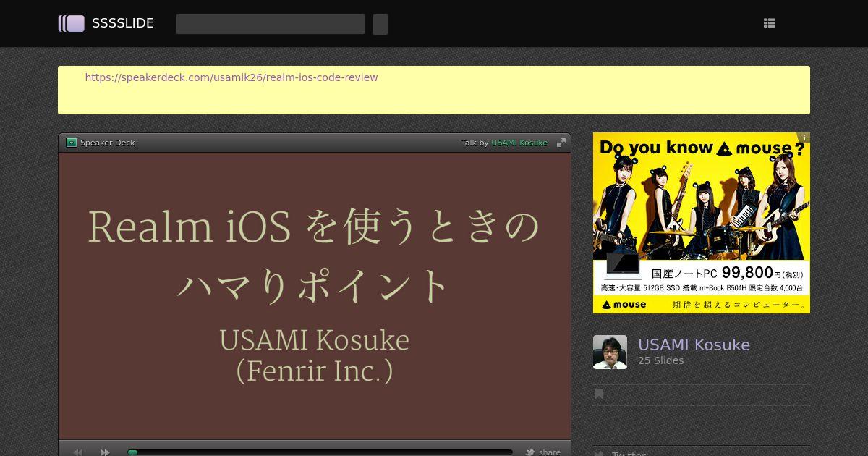Toggle fullscreen on the slide player

[561, 143]
